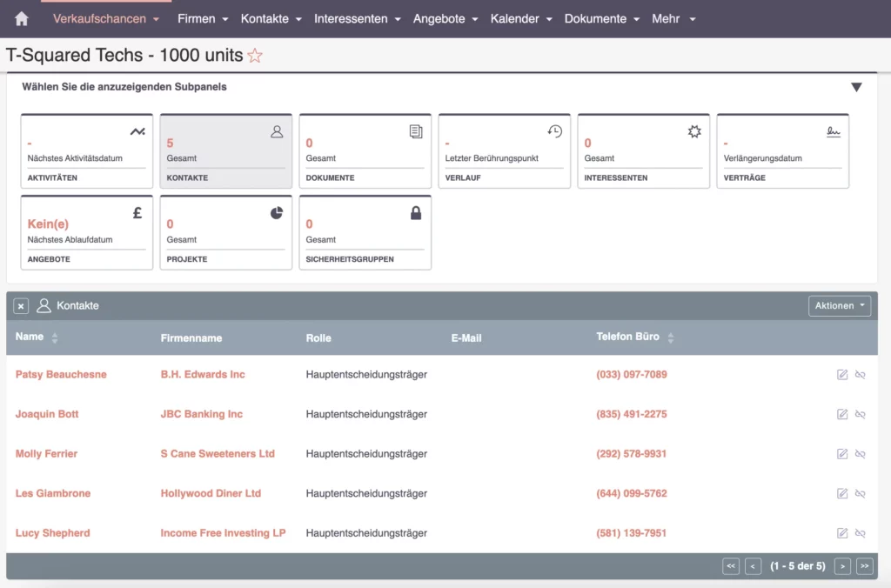Select the Verlauf subpanel card

click(x=505, y=151)
